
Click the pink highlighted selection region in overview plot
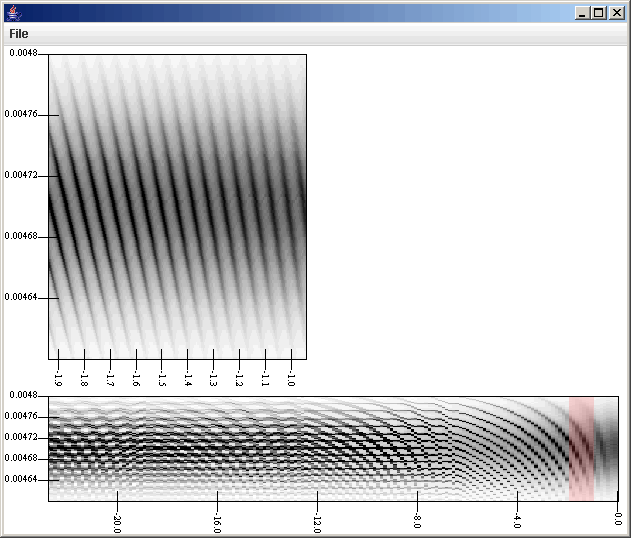point(582,449)
